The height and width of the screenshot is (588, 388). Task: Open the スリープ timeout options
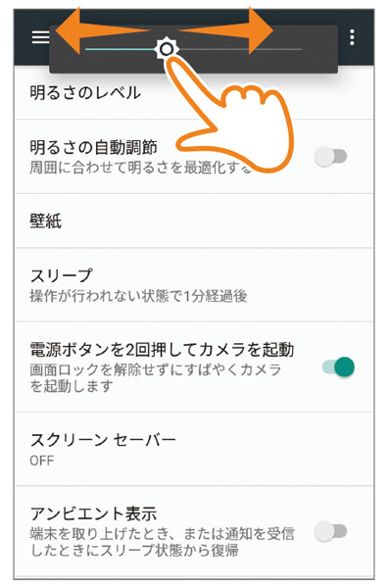tap(194, 284)
